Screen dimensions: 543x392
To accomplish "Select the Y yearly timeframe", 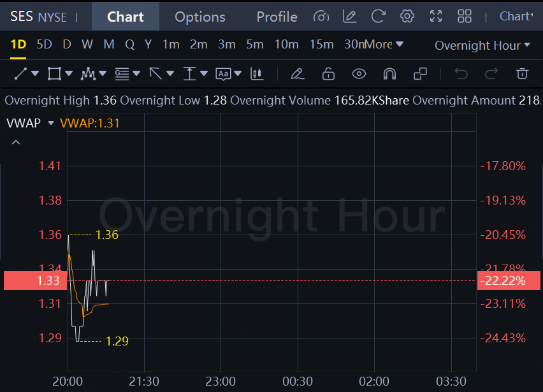I will (148, 45).
